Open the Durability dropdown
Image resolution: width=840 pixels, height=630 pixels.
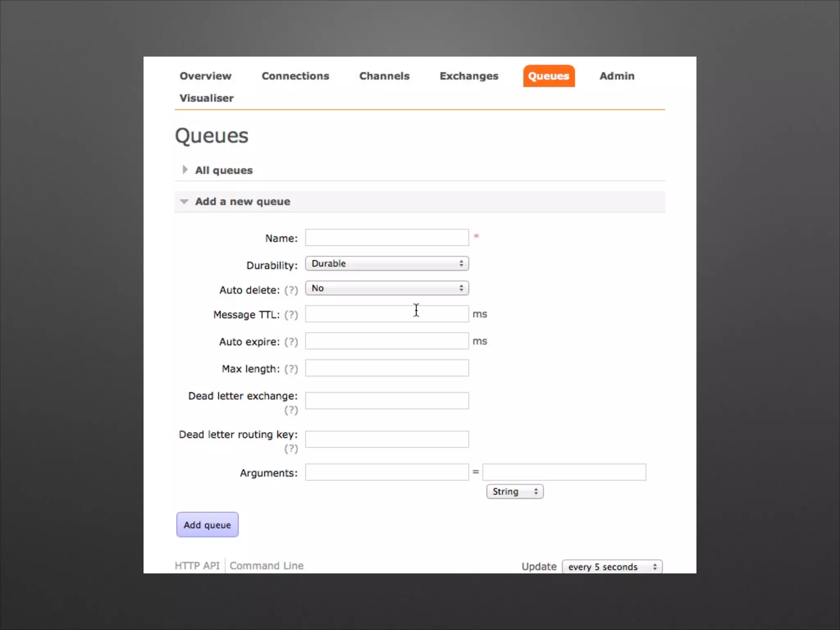point(386,264)
